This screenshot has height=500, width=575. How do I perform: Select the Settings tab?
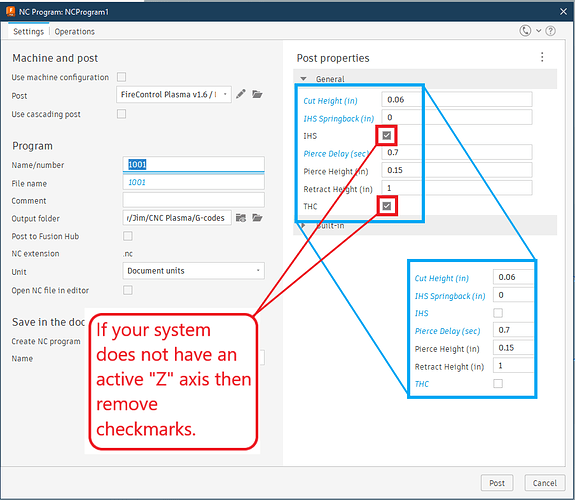click(28, 32)
